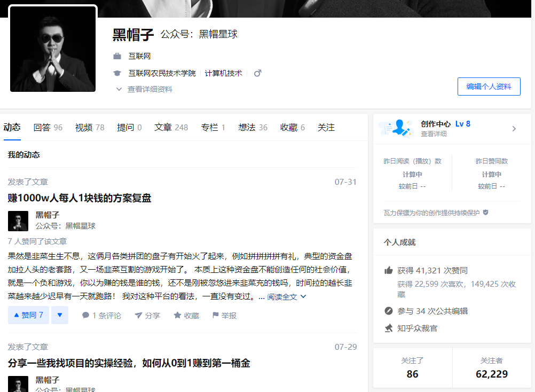Open article 赚1000w人每人1块钱的方案复盘
The image size is (535, 392).
coord(80,198)
